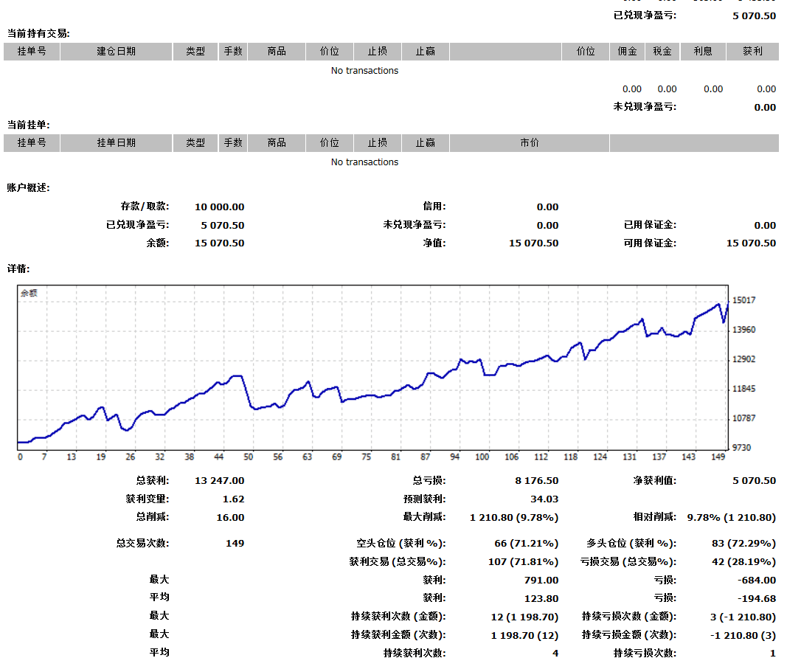This screenshot has width=787, height=672.
Task: Select 类型 header in 当前持有交易 table
Action: pyautogui.click(x=195, y=51)
